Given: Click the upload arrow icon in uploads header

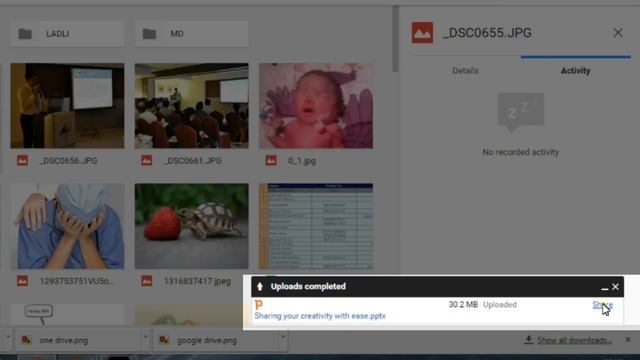Looking at the screenshot, I should click(x=260, y=287).
